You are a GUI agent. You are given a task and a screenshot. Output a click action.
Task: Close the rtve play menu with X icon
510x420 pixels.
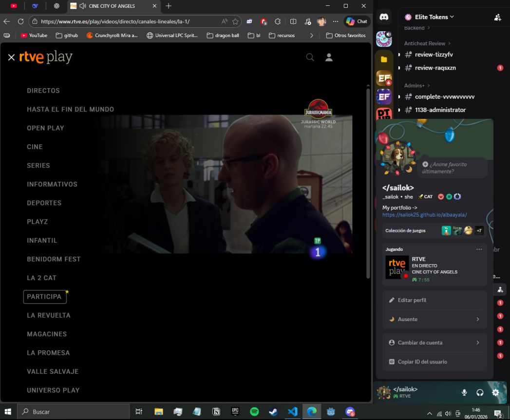click(11, 57)
